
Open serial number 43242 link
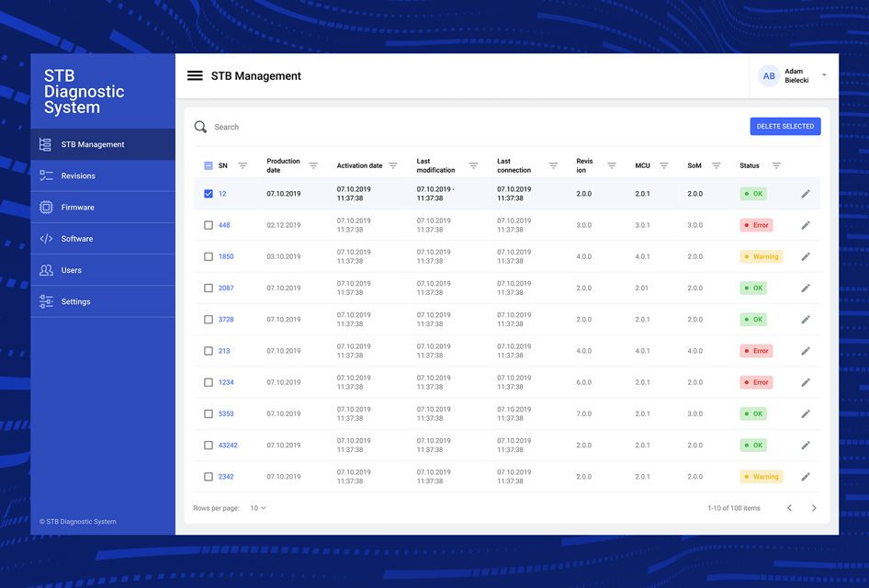pos(228,446)
